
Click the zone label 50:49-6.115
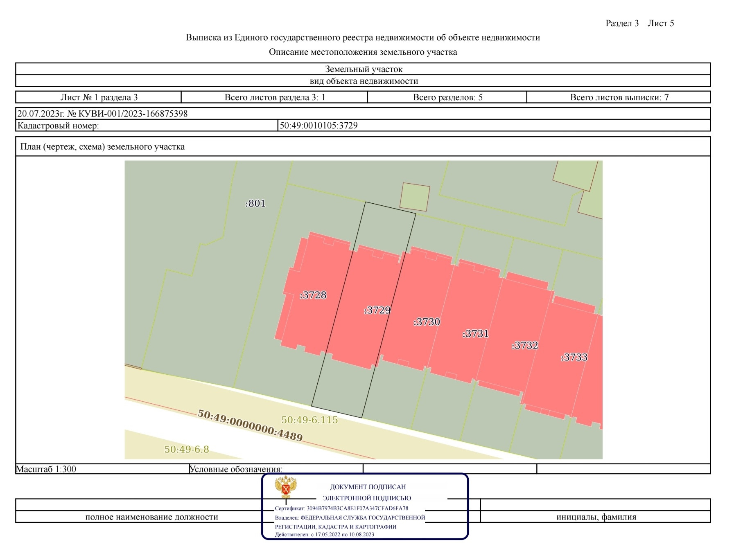click(x=309, y=420)
